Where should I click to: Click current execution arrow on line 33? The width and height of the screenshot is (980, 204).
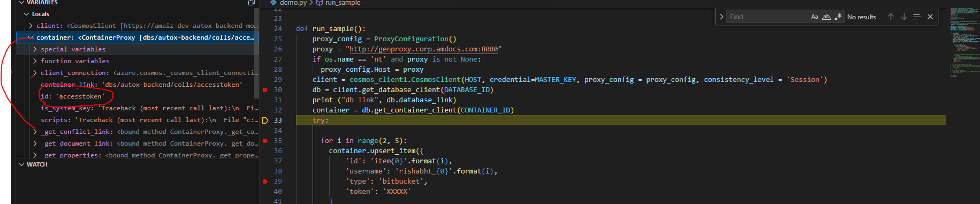[265, 120]
